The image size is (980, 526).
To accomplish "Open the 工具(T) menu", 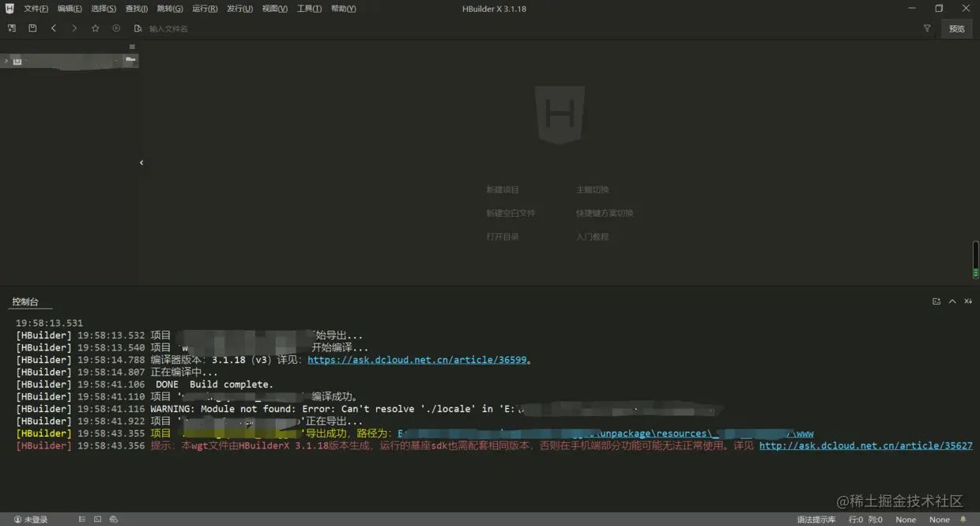I will [x=309, y=9].
